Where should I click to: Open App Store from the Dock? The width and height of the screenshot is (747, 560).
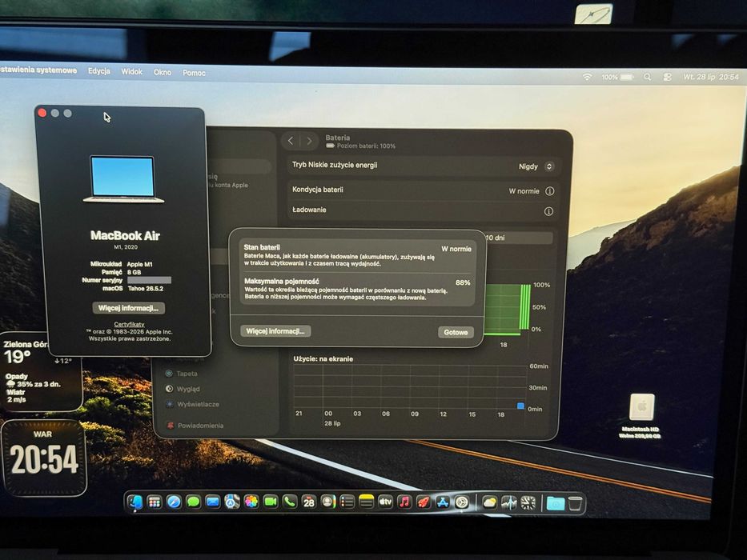(x=443, y=502)
